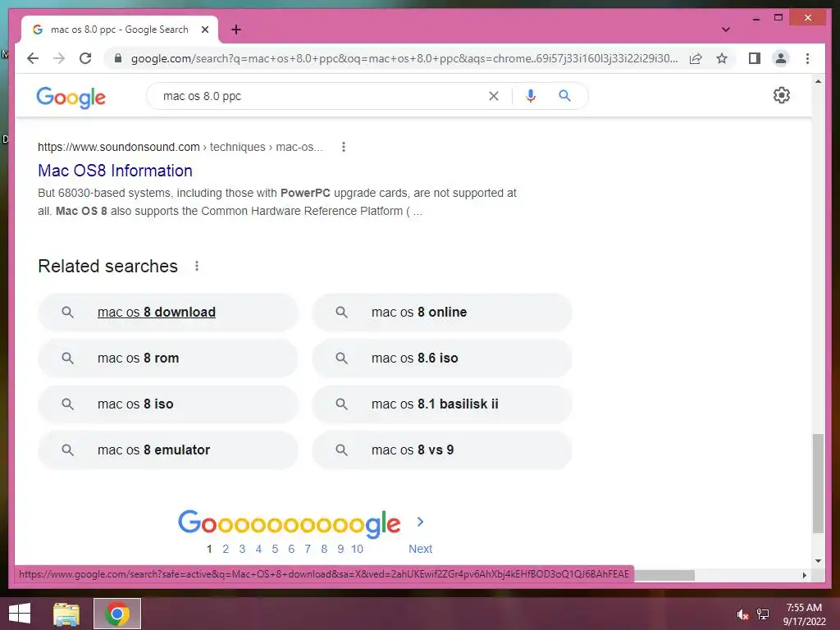Search for mac os 8 download
Viewport: 840px width, 630px height.
point(167,313)
